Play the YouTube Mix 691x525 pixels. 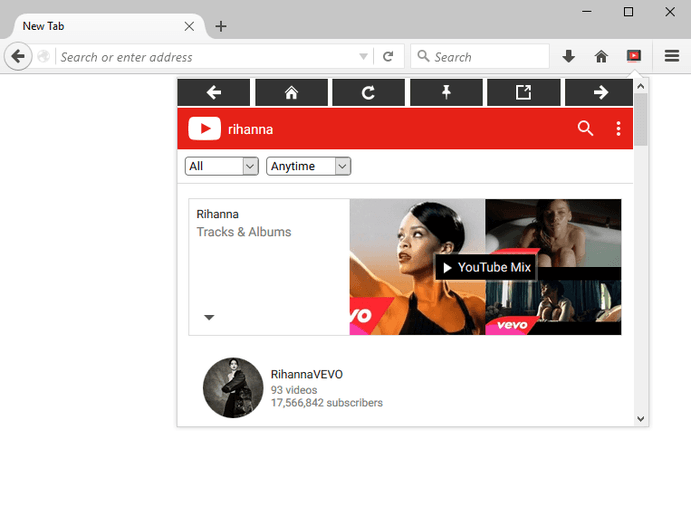pyautogui.click(x=486, y=267)
